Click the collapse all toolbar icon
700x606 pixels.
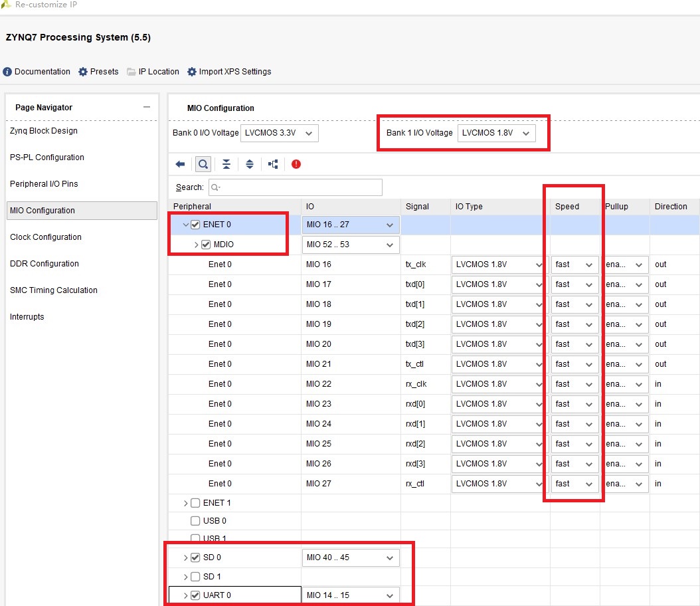[226, 164]
